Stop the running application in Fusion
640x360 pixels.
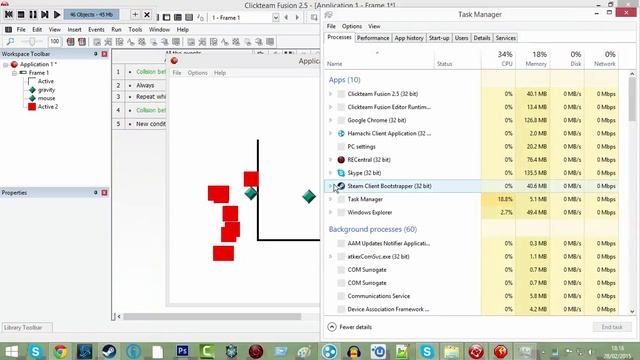coord(21,15)
